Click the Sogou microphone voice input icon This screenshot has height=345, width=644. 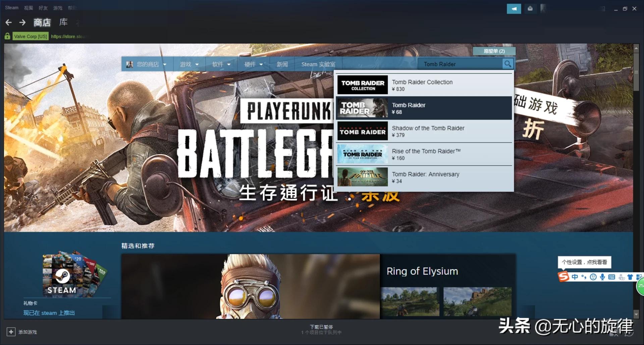pos(602,277)
